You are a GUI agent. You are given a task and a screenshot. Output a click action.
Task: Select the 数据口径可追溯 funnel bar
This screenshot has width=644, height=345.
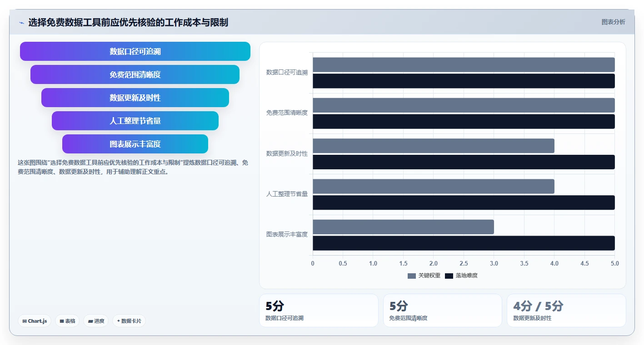(x=135, y=51)
